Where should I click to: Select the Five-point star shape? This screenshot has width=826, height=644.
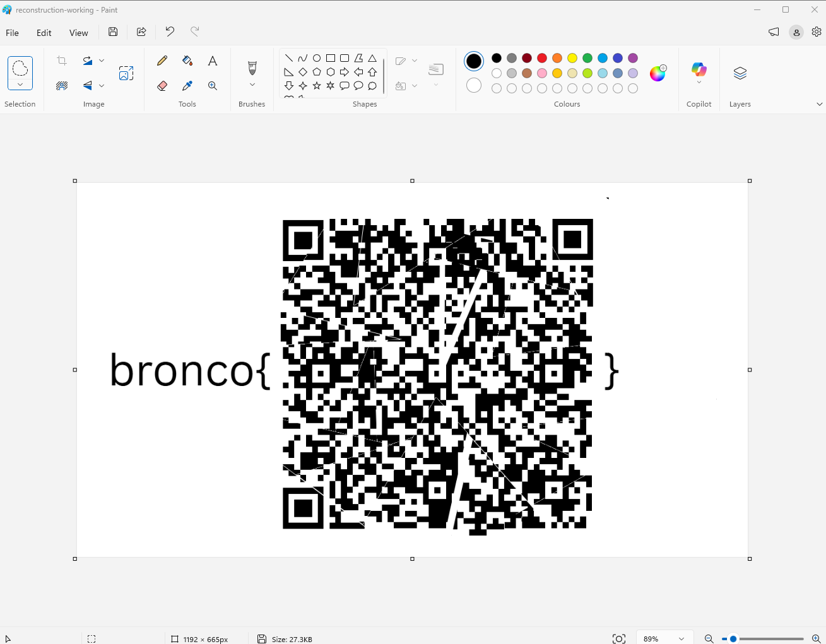click(x=317, y=86)
